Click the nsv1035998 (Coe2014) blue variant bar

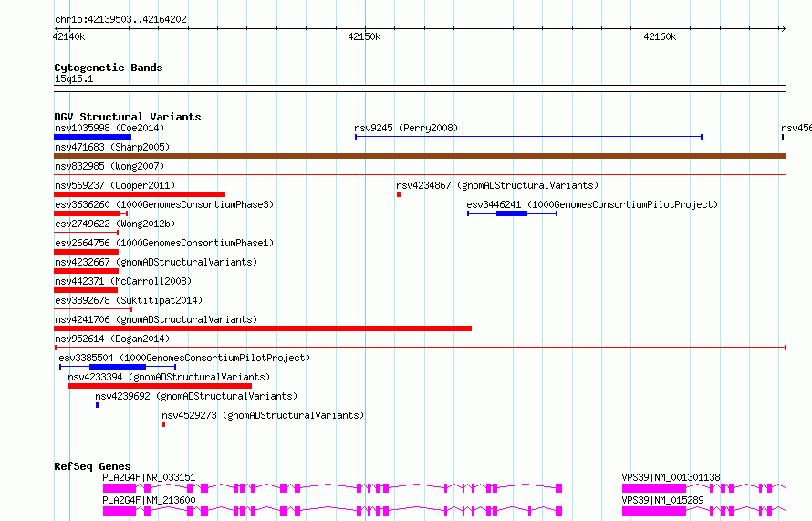(93, 137)
